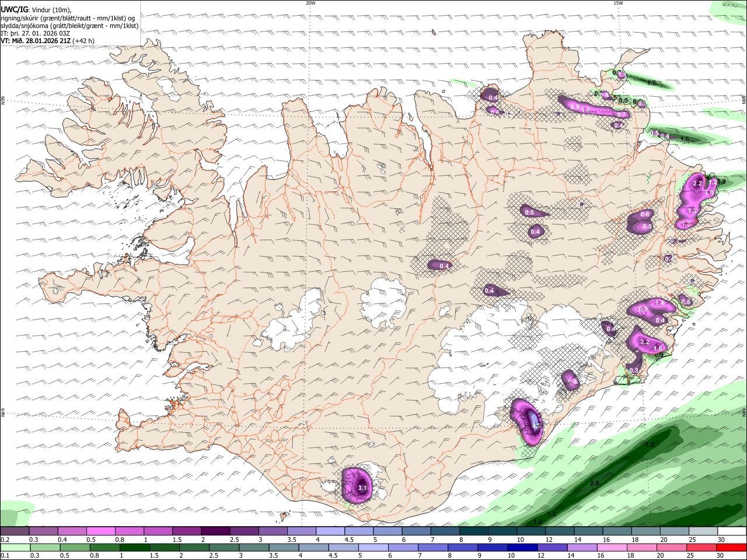747x560 pixels.
Task: Select the light grey 25–30 swatch on the upper scale
Action: [x=703, y=531]
